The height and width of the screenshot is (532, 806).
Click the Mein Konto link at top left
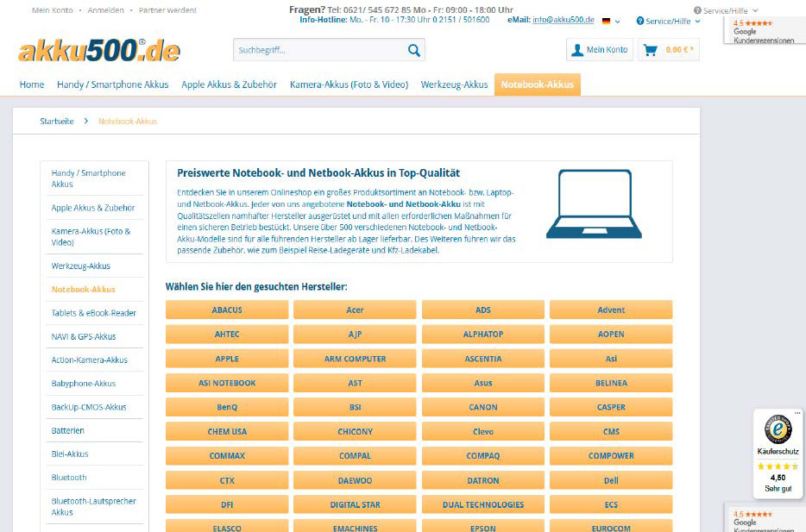[53, 10]
